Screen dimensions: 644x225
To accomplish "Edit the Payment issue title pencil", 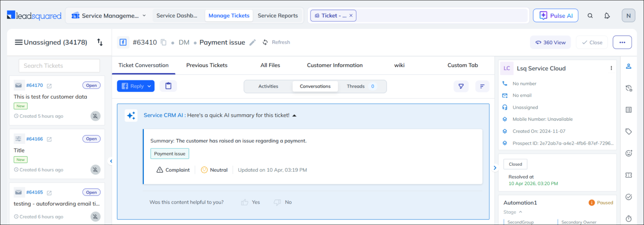I will click(x=253, y=42).
